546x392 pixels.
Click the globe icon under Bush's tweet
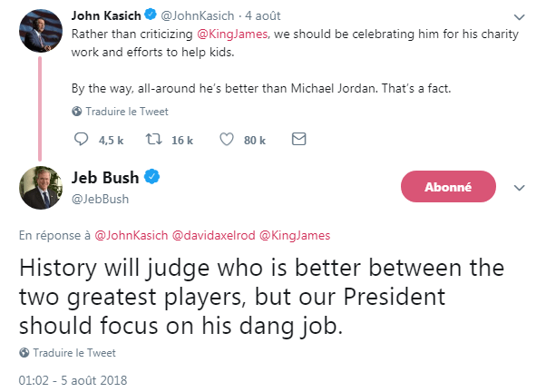pyautogui.click(x=24, y=353)
